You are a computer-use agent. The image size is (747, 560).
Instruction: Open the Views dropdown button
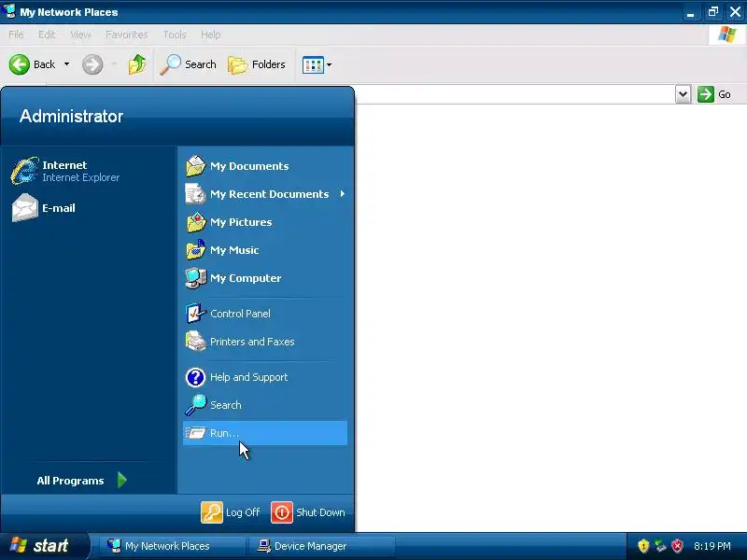coord(317,64)
